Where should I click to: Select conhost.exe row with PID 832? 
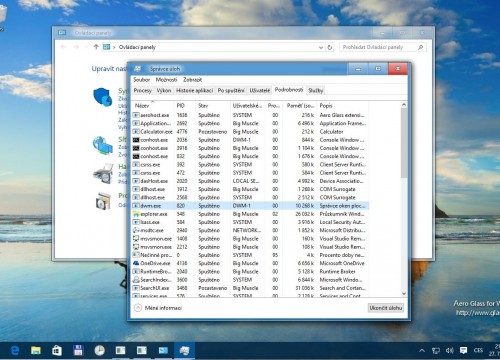coord(250,156)
